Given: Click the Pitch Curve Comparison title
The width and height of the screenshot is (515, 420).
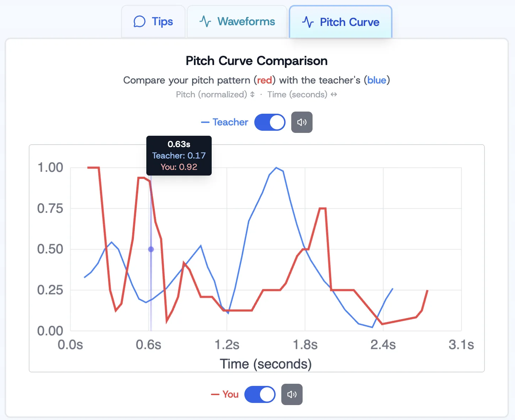Looking at the screenshot, I should coord(256,61).
